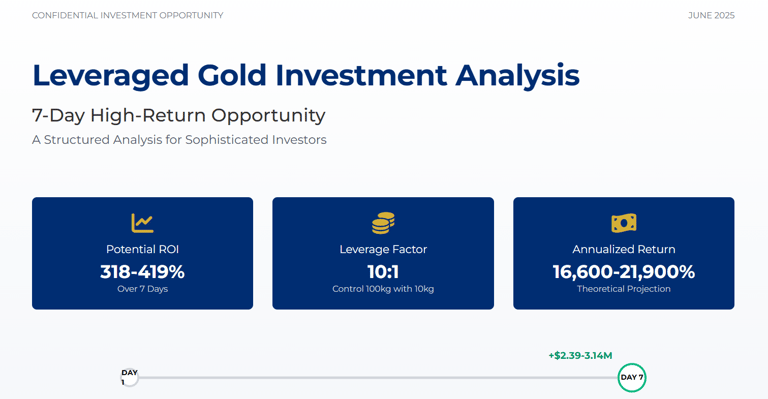The width and height of the screenshot is (768, 399).
Task: Click the 318-419% ROI figure
Action: (x=143, y=272)
